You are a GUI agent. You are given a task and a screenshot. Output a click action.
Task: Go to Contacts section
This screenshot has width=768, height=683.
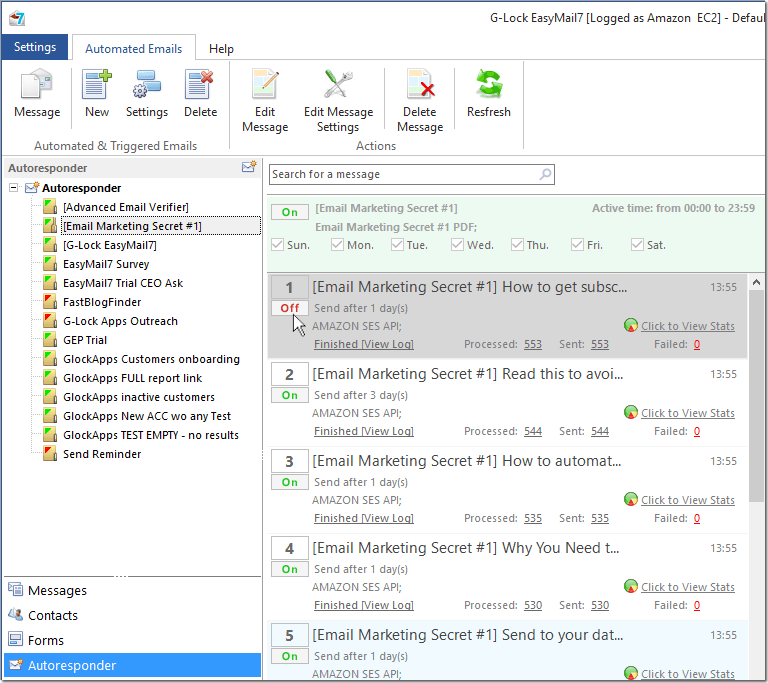53,615
